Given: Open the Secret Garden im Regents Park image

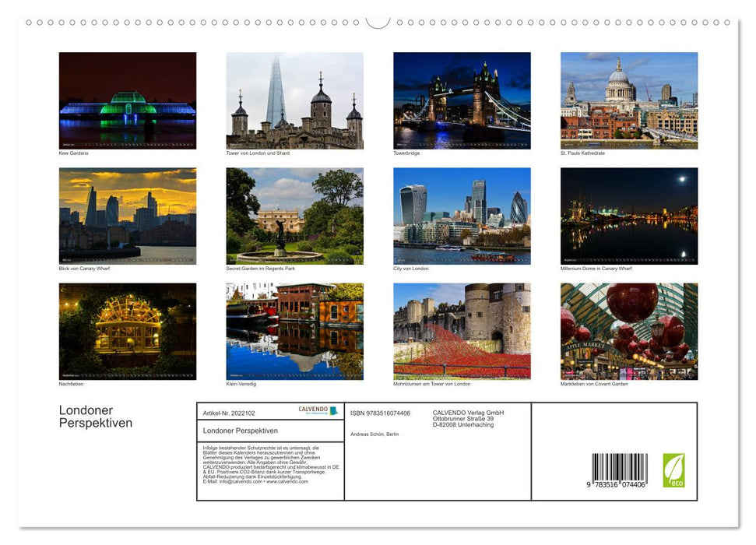Looking at the screenshot, I should pos(294,216).
